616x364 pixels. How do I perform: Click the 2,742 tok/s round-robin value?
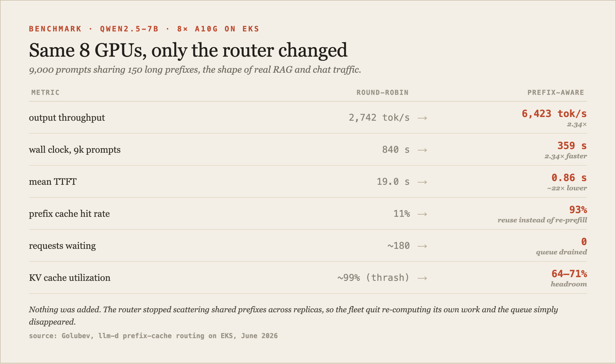(x=379, y=118)
